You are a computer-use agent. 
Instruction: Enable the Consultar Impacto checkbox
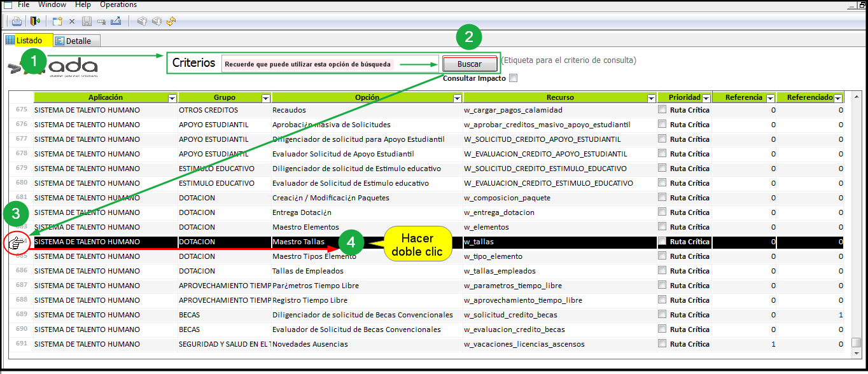tap(514, 78)
